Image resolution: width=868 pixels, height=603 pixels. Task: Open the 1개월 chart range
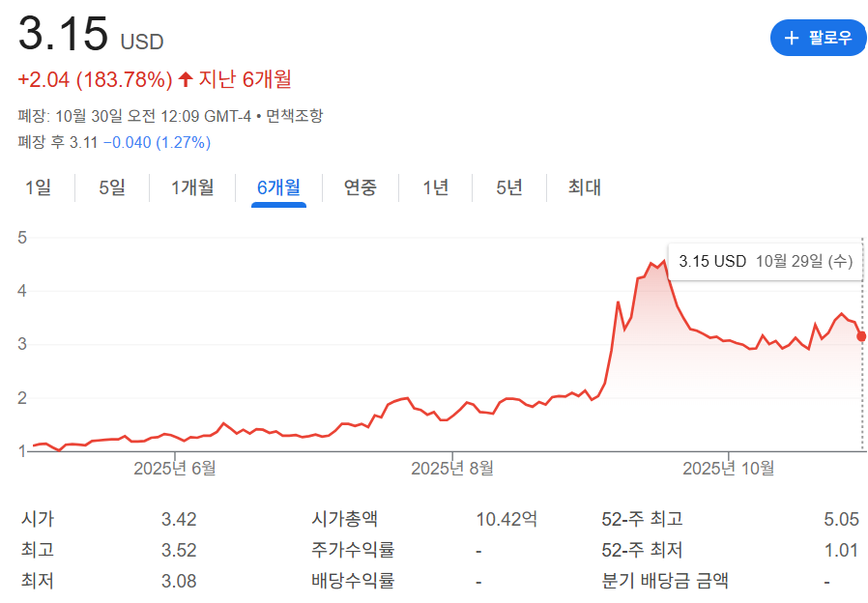(x=192, y=187)
